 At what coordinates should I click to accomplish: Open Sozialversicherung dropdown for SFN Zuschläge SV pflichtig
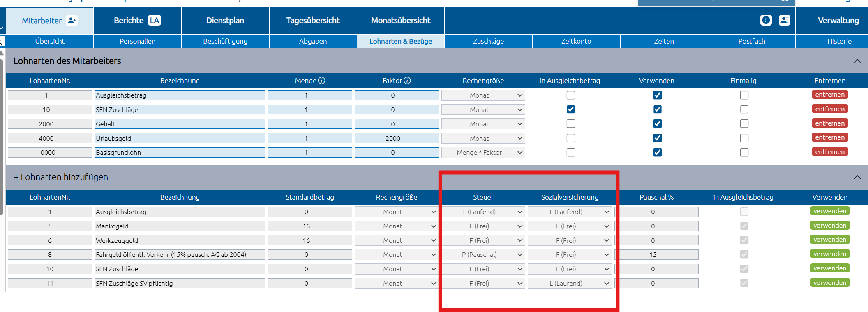click(x=570, y=284)
